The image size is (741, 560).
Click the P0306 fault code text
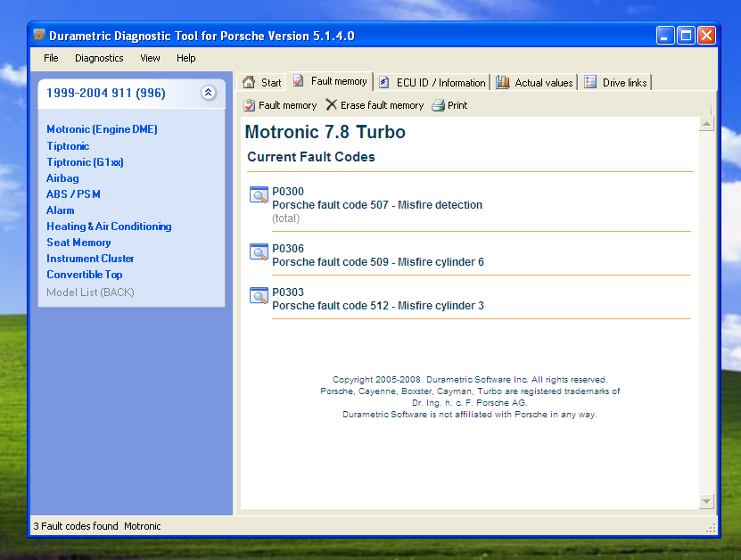point(288,249)
